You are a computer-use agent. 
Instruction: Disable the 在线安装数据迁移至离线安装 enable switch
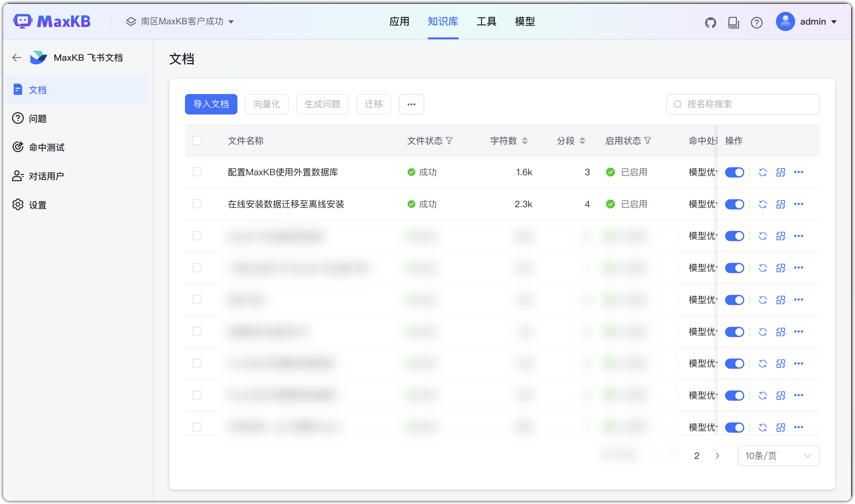click(x=735, y=204)
